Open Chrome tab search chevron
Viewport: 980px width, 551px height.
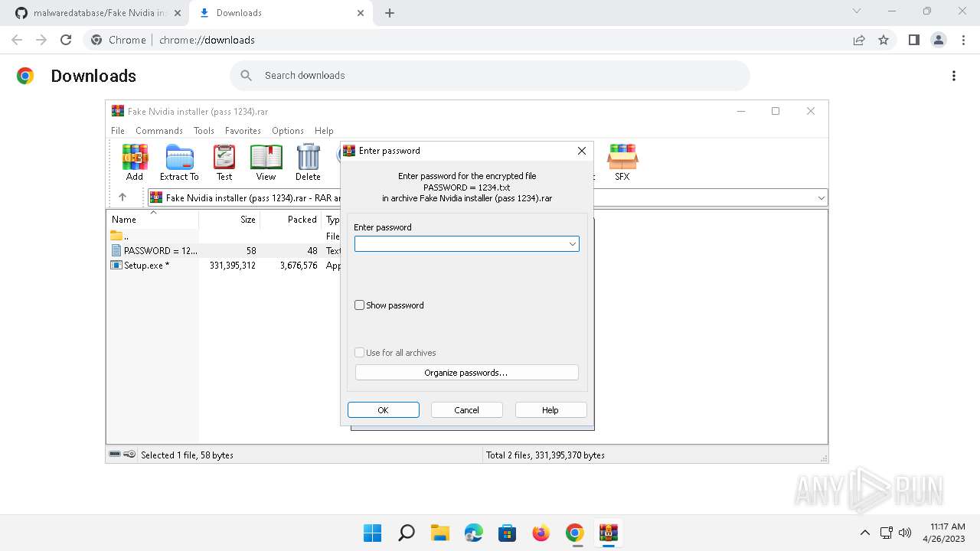pyautogui.click(x=857, y=11)
